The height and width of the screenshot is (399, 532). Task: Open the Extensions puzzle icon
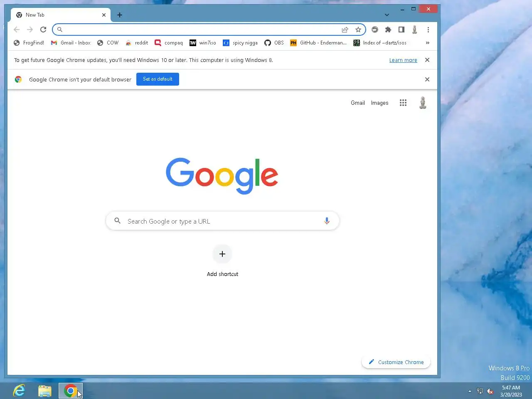tap(388, 30)
